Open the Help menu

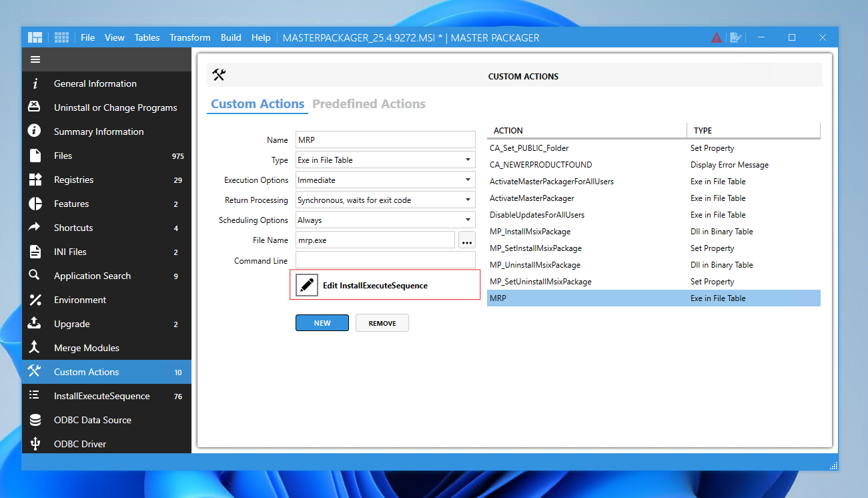[261, 37]
